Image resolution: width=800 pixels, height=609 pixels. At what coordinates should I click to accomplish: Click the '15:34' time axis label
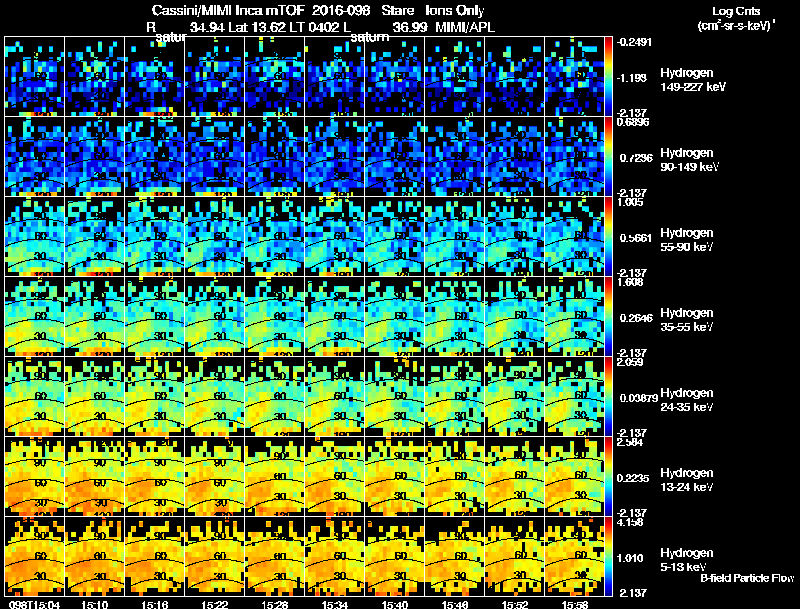click(x=335, y=604)
